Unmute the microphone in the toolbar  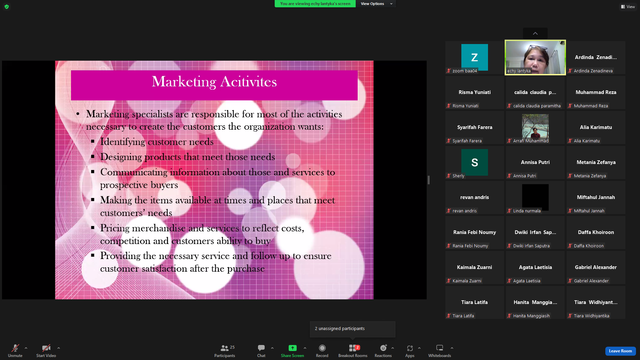click(15, 350)
